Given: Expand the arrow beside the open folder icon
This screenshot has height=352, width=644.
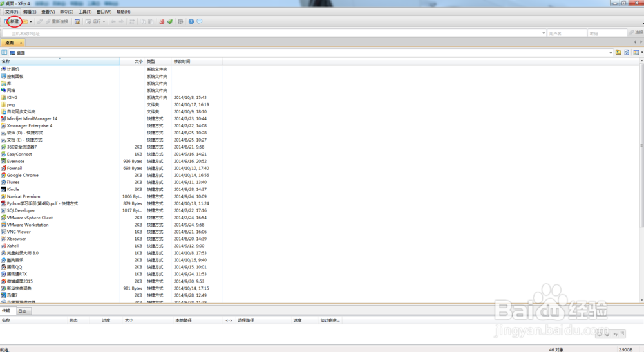Looking at the screenshot, I should (31, 22).
